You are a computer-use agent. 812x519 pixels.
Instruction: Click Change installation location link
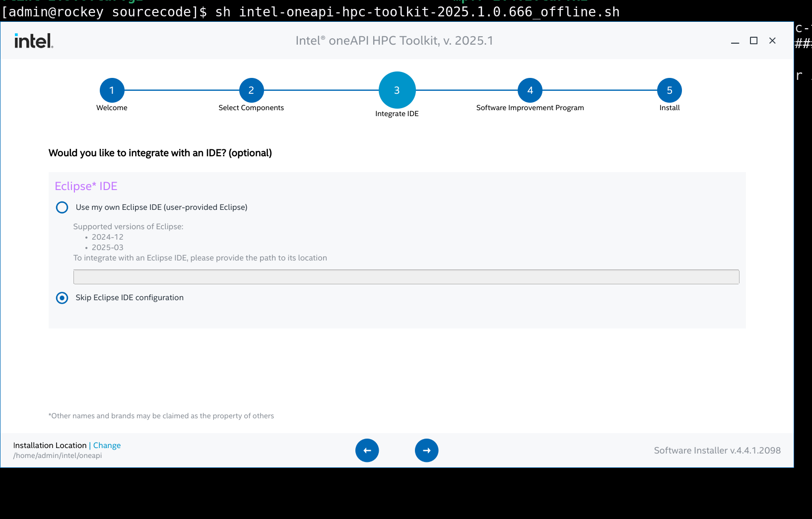(x=107, y=446)
